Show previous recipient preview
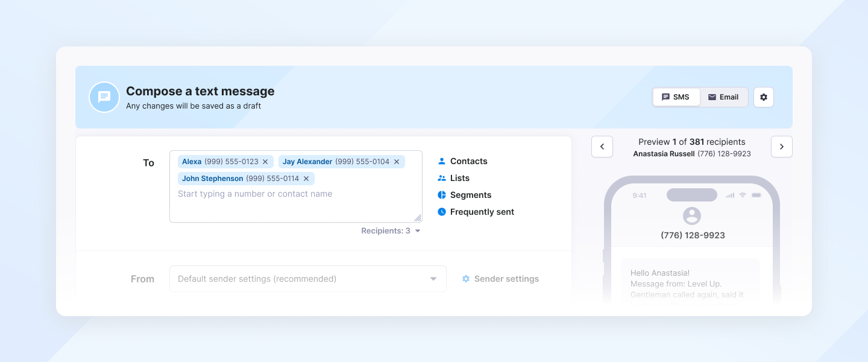868x362 pixels. pos(602,147)
